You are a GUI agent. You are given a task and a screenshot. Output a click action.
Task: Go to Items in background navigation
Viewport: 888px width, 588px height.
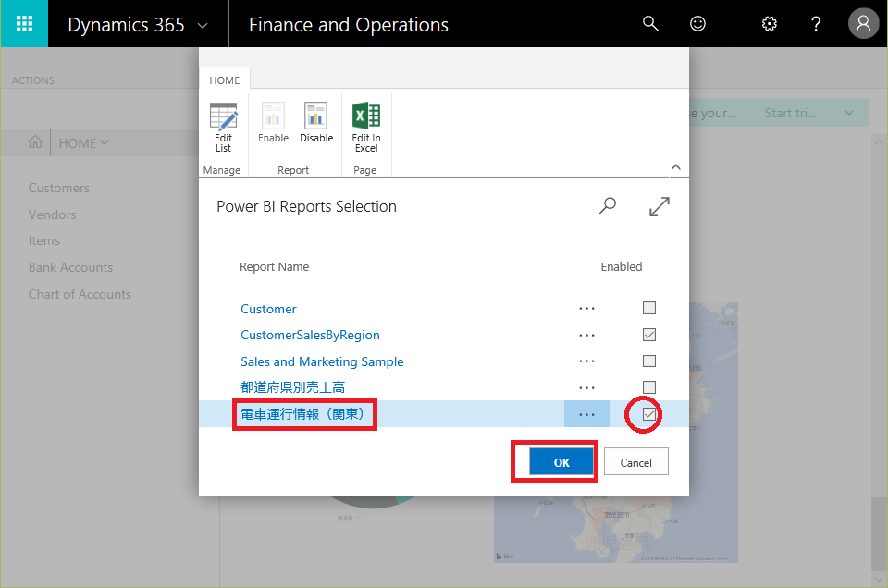pos(44,240)
